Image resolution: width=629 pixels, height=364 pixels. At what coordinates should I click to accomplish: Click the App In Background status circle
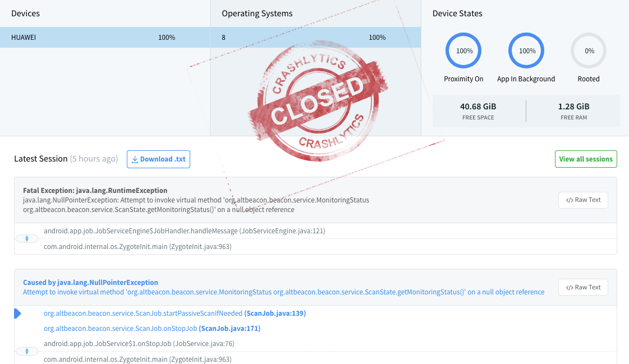[526, 50]
